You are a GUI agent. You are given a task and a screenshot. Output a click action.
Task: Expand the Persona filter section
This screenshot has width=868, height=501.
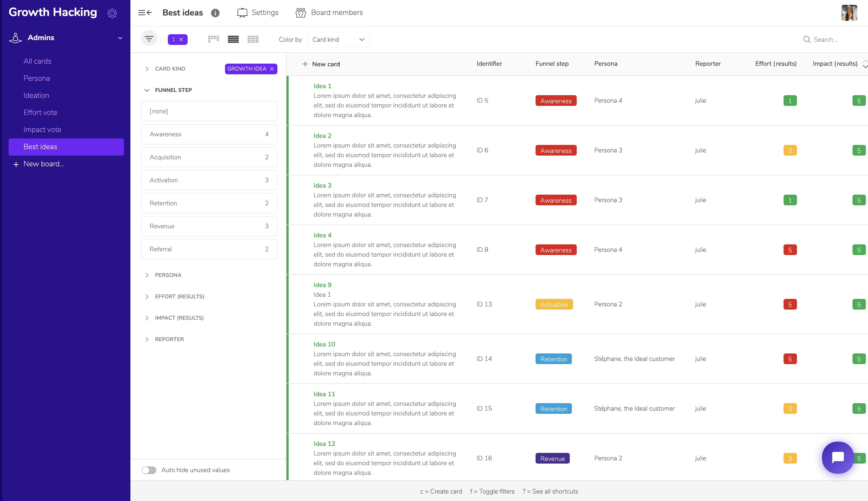tap(168, 275)
